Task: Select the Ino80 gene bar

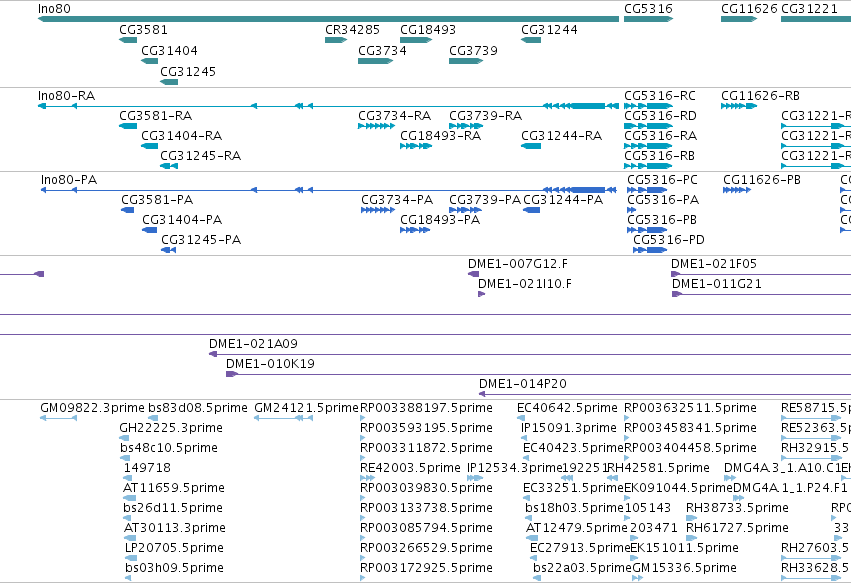Action: tap(328, 19)
